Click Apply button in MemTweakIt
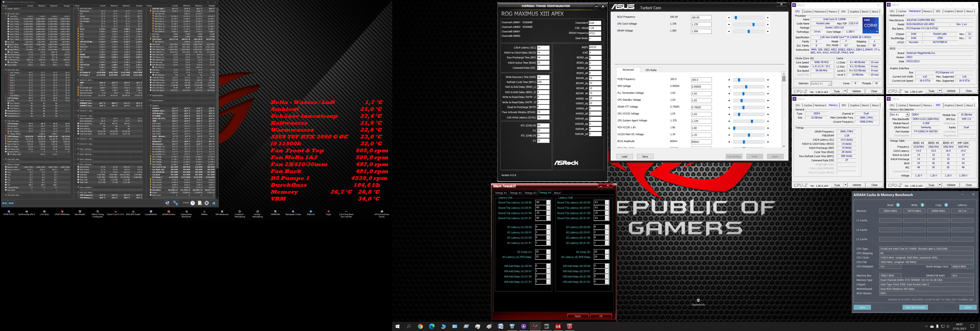 coord(578,316)
